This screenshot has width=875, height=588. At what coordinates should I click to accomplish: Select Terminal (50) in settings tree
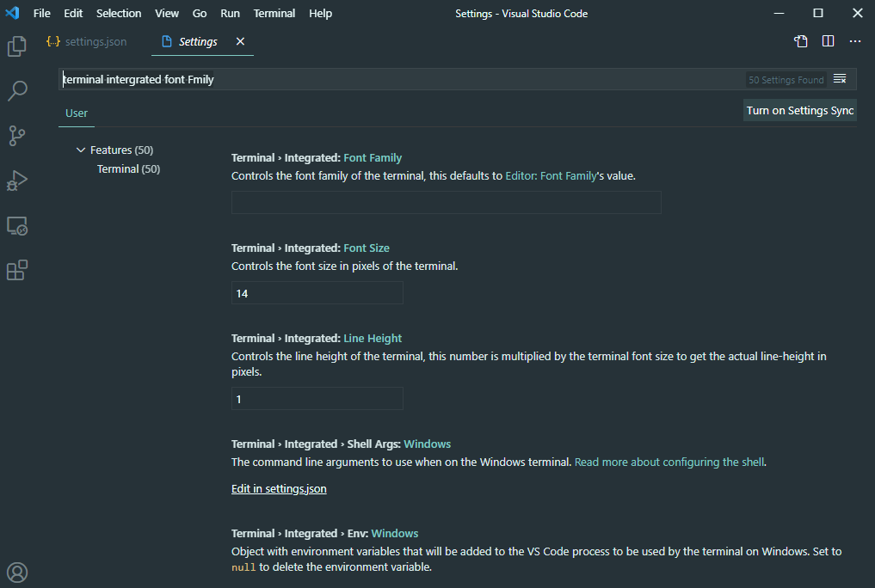(x=128, y=168)
